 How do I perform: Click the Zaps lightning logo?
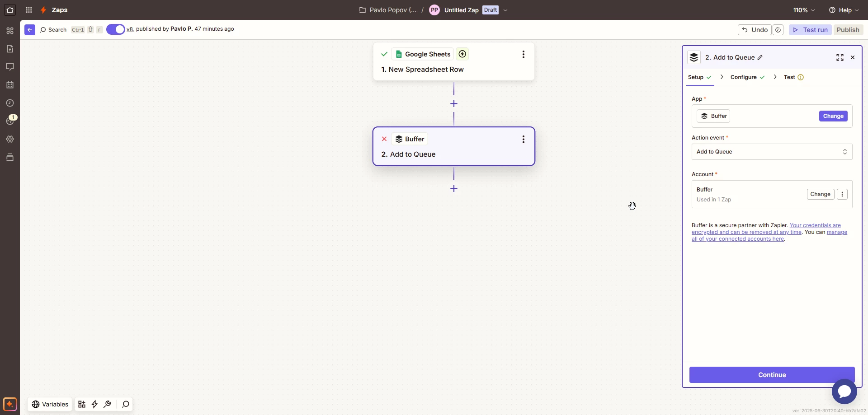43,10
